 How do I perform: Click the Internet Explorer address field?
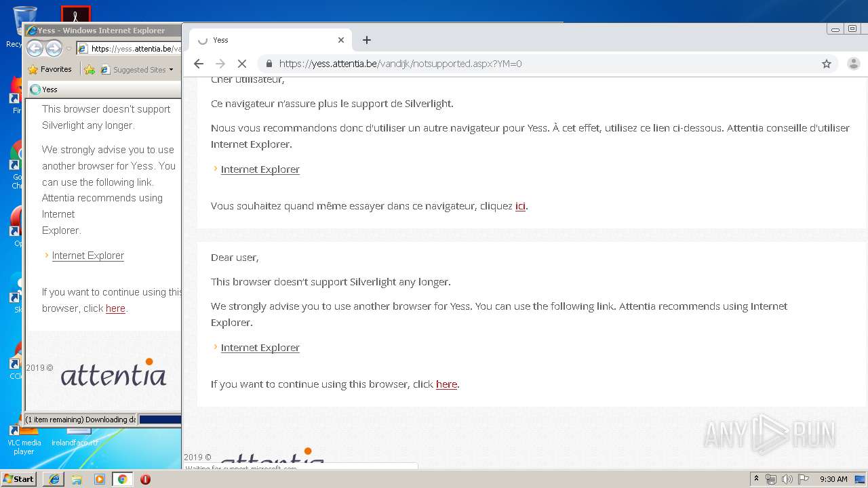(129, 49)
